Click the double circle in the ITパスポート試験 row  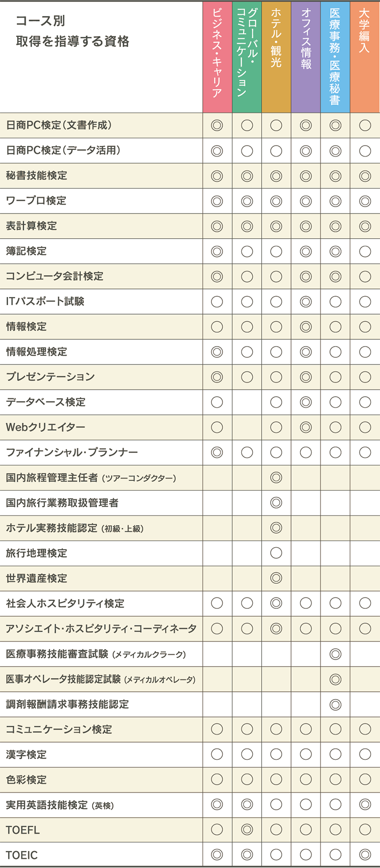(306, 301)
